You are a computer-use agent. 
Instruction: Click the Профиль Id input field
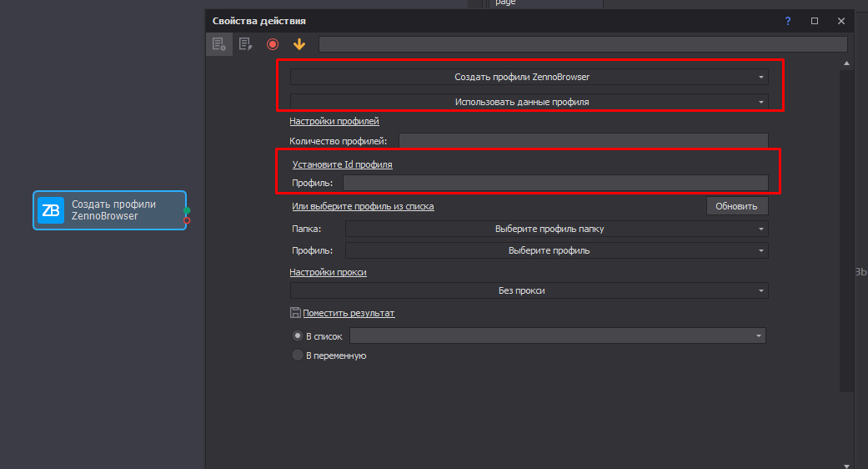(555, 183)
